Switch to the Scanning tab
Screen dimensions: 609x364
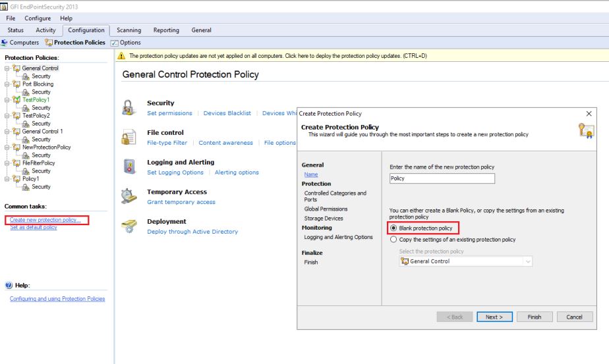[129, 30]
